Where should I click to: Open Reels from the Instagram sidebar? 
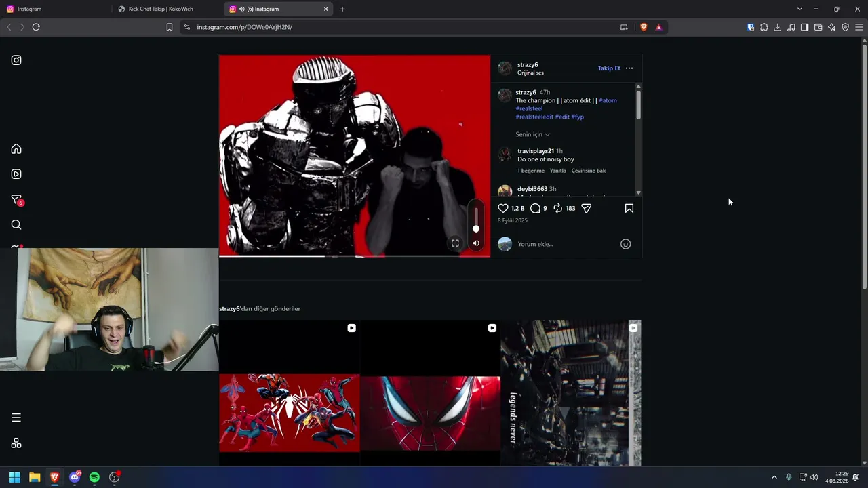pyautogui.click(x=16, y=174)
